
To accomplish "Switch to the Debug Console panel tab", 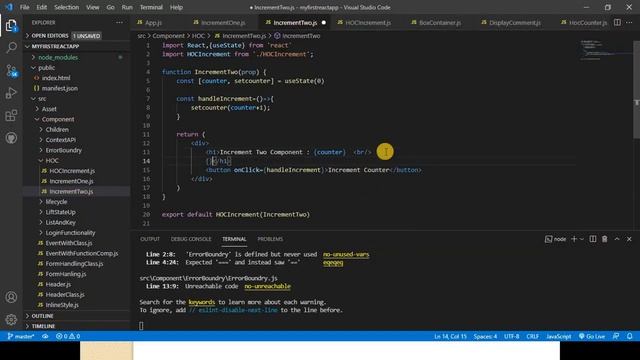I will pyautogui.click(x=191, y=239).
